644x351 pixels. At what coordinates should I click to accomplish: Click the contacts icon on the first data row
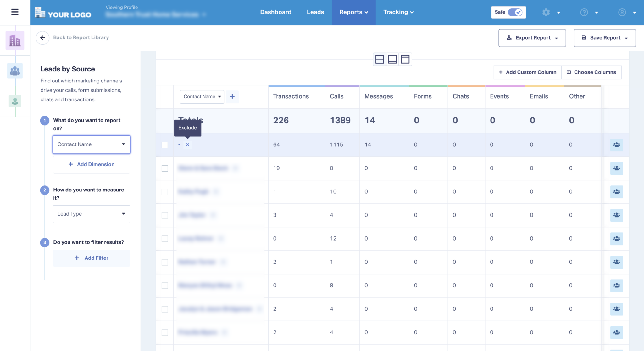point(616,145)
